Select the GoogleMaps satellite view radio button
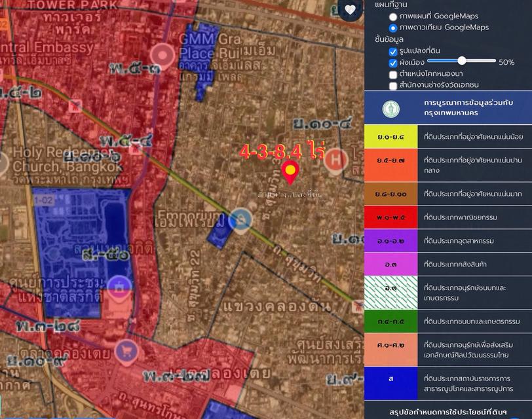This screenshot has width=532, height=419. tap(393, 27)
